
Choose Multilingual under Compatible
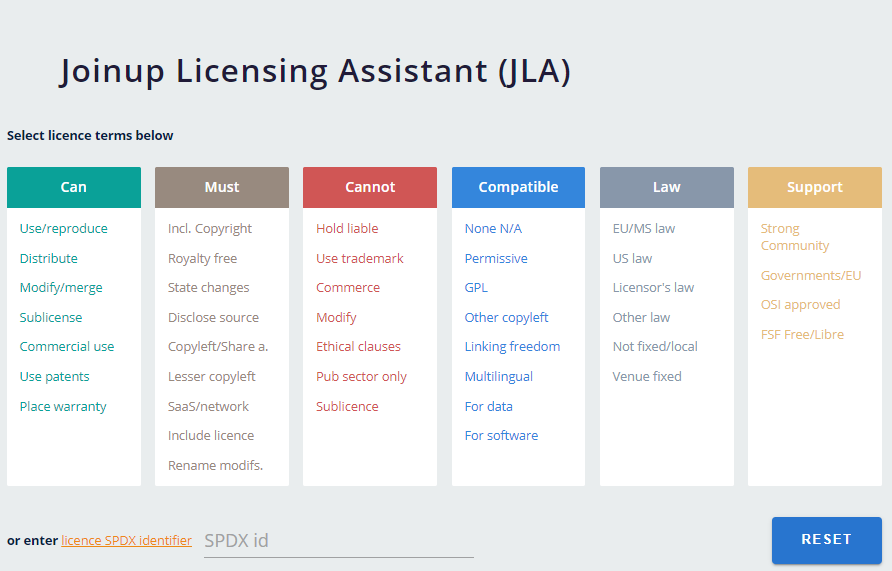tap(498, 376)
